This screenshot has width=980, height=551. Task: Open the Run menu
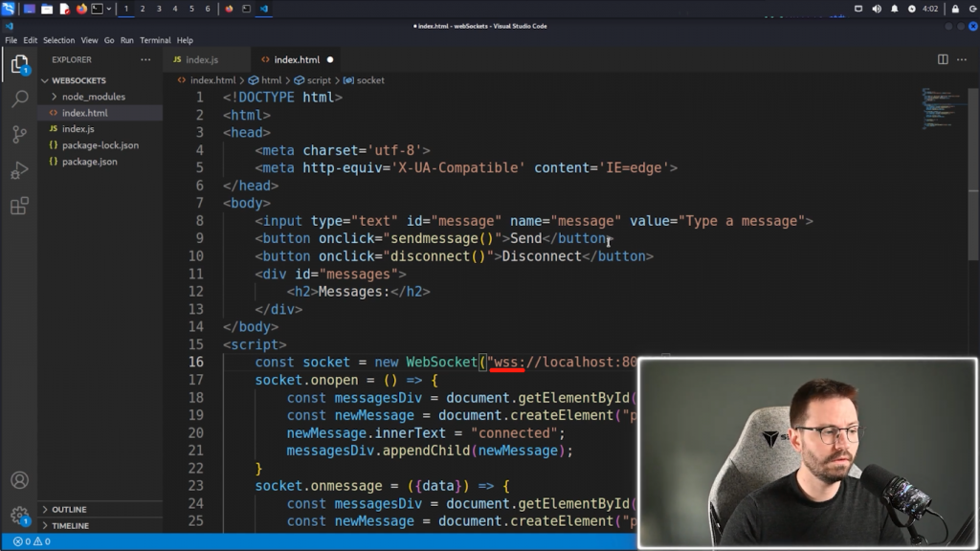coord(127,40)
